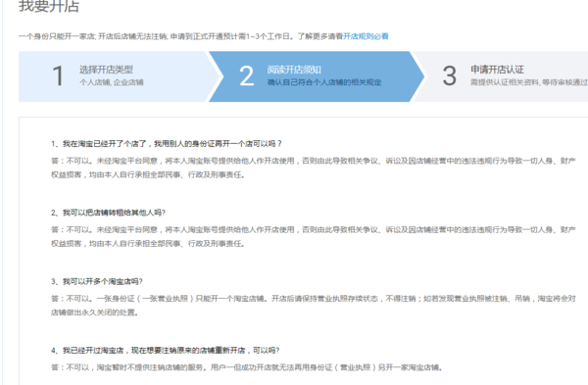Click the 个人店铺, 企业店铺 step subtitle
This screenshot has width=588, height=385.
point(112,82)
